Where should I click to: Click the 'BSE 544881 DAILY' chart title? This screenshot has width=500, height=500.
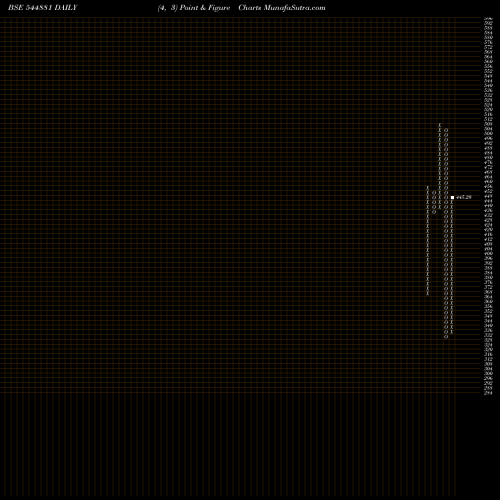43,8
